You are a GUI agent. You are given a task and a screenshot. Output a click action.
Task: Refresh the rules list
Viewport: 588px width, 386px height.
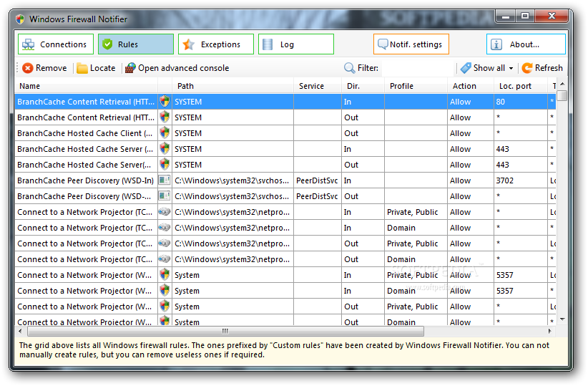point(542,68)
